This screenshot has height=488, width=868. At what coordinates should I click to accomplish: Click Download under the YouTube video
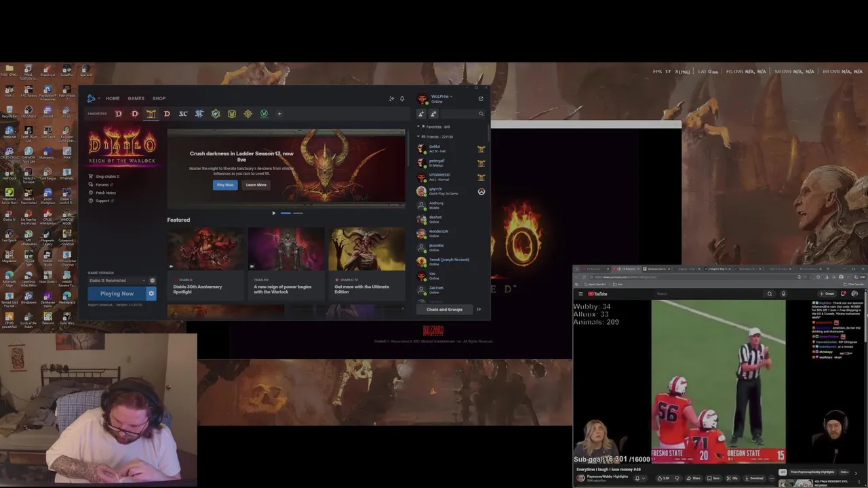point(753,479)
